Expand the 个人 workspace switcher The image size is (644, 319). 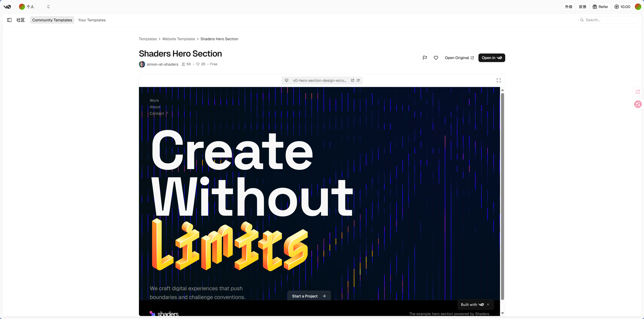pos(48,7)
